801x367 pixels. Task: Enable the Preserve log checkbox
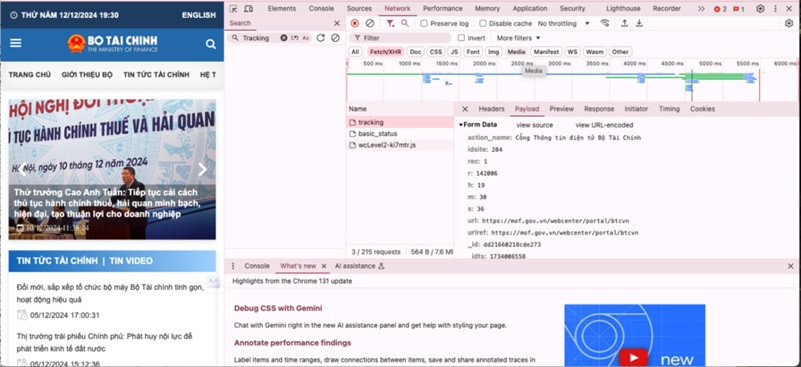[x=424, y=24]
